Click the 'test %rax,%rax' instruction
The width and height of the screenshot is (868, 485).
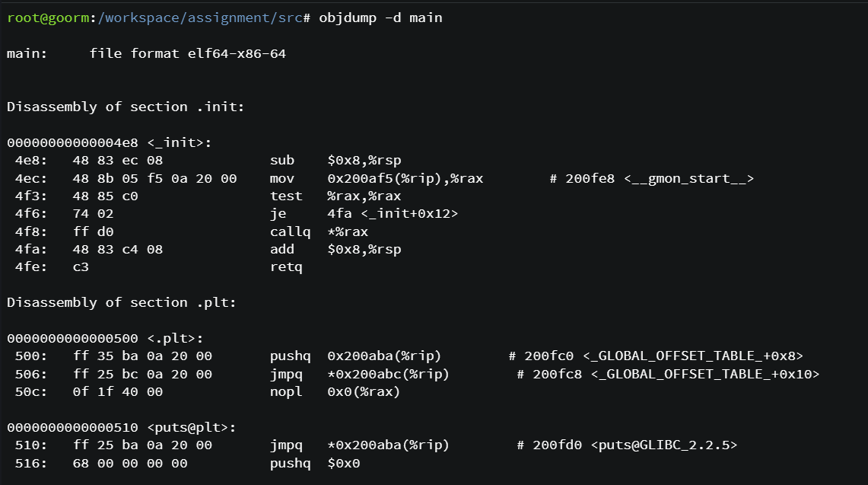click(335, 196)
